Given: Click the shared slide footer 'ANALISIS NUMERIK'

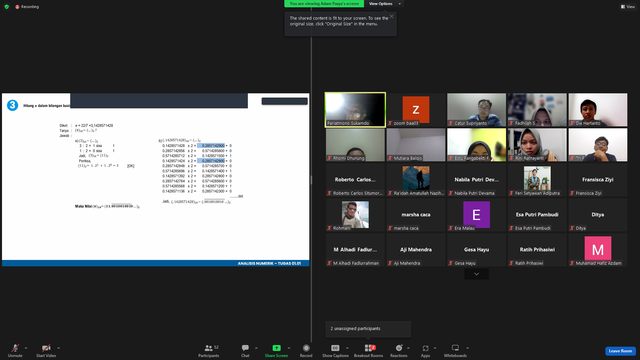Looking at the screenshot, I should [269, 263].
